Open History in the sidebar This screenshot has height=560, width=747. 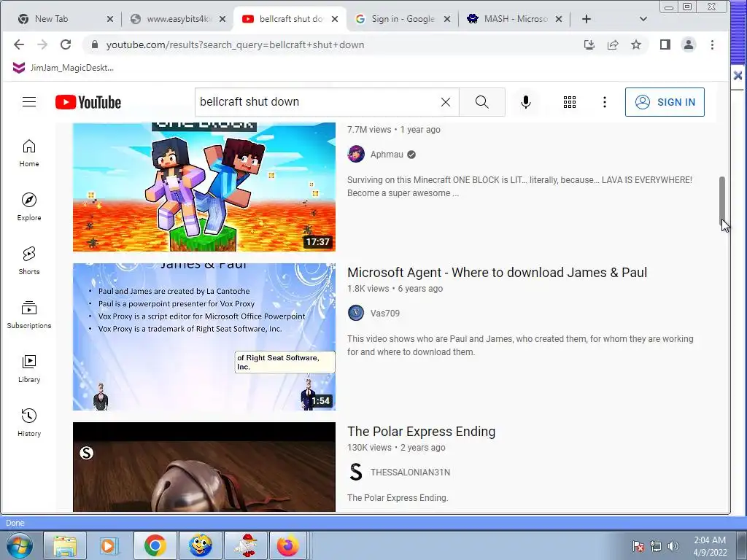coord(29,423)
